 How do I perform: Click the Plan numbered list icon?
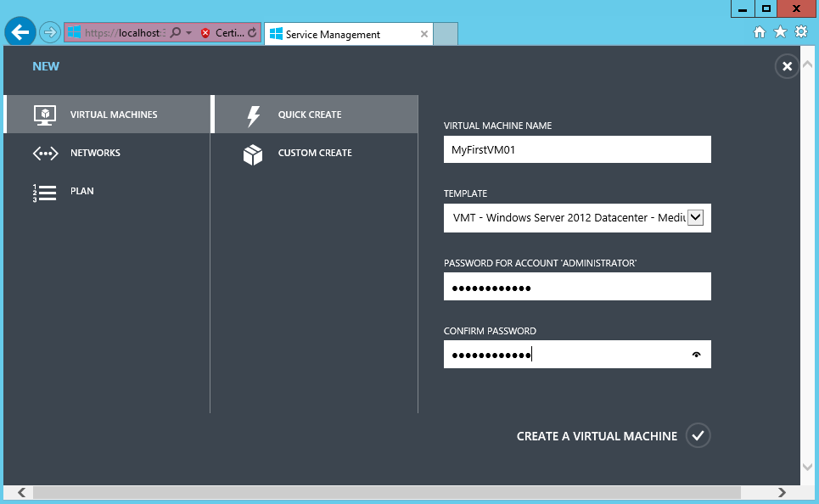[44, 192]
